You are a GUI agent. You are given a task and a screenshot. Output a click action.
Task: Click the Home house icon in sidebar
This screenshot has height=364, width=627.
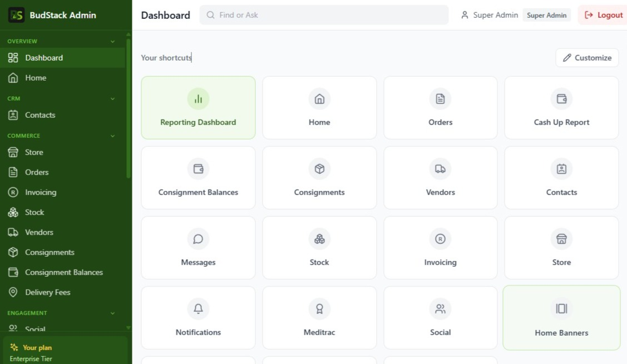[13, 77]
